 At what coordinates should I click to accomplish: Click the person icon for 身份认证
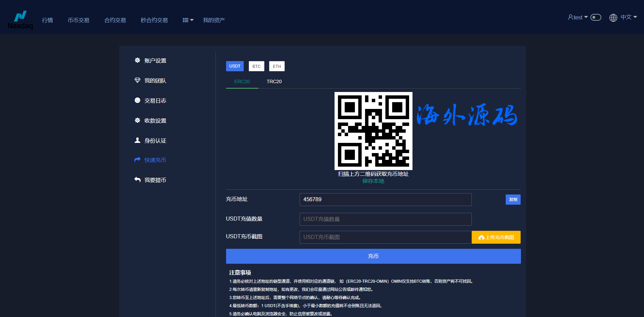tap(137, 140)
